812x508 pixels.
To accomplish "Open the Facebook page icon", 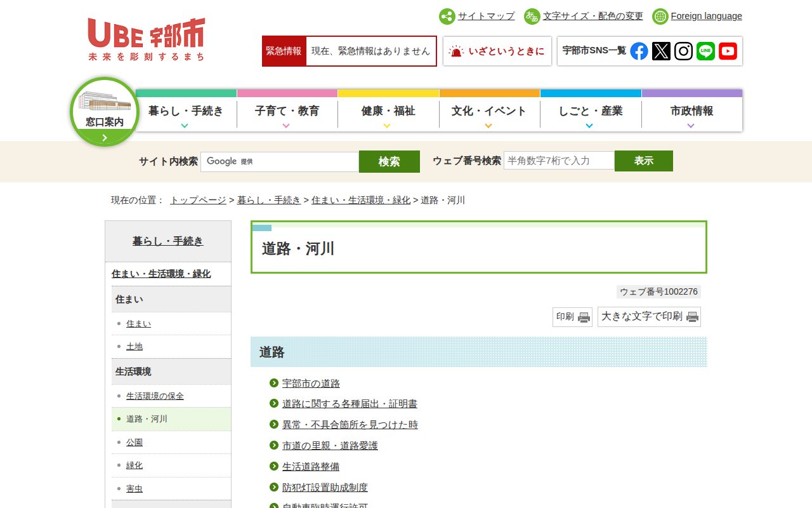I will [639, 51].
